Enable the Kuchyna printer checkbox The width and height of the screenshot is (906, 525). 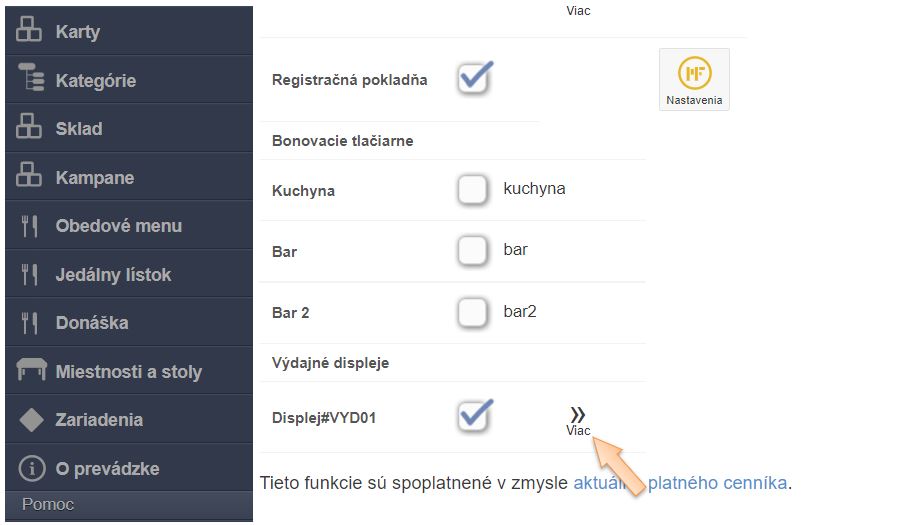473,189
